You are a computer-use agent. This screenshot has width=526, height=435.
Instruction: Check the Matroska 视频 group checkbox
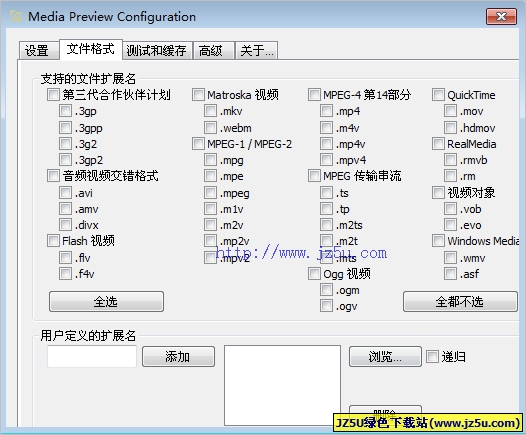click(x=198, y=95)
